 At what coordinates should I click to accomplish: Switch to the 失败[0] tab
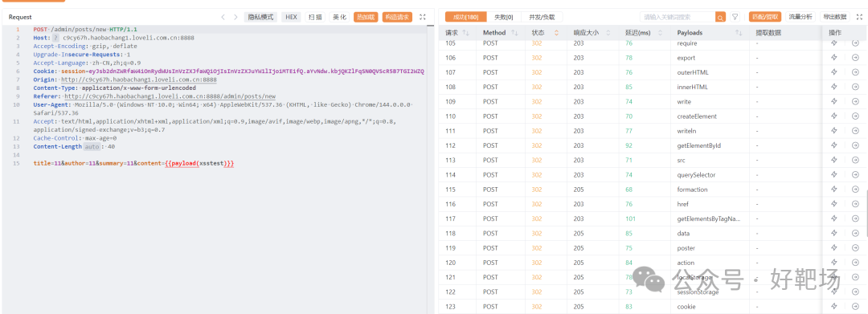(504, 17)
